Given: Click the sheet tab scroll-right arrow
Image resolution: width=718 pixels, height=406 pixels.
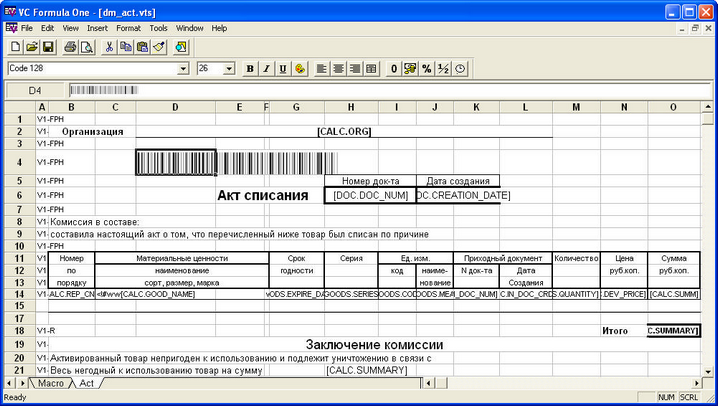Looking at the screenshot, I should [x=22, y=383].
